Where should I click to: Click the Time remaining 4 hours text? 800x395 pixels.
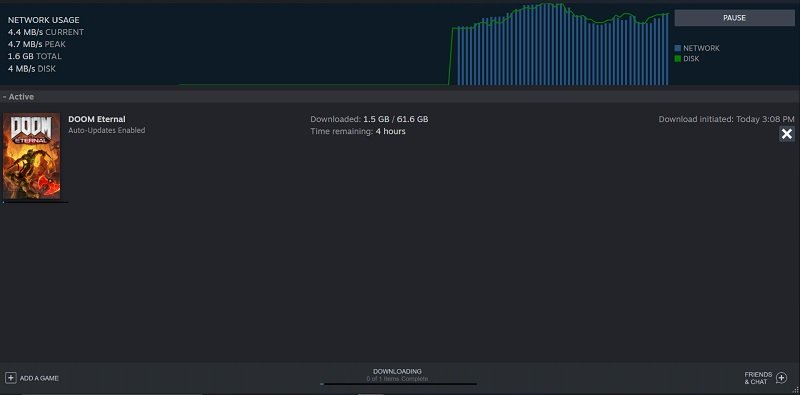[358, 131]
